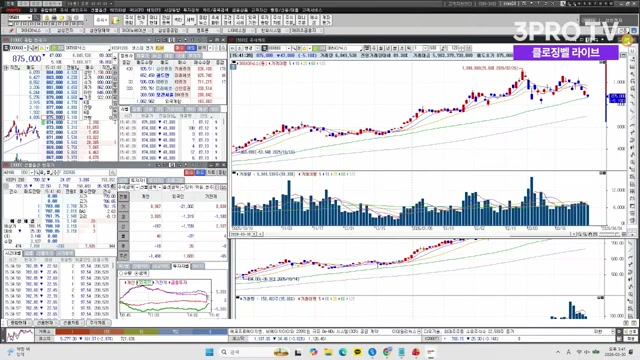Viewport: 640px width, 360px height.
Task: Open the screen number 9501 dropdown
Action: [29, 18]
